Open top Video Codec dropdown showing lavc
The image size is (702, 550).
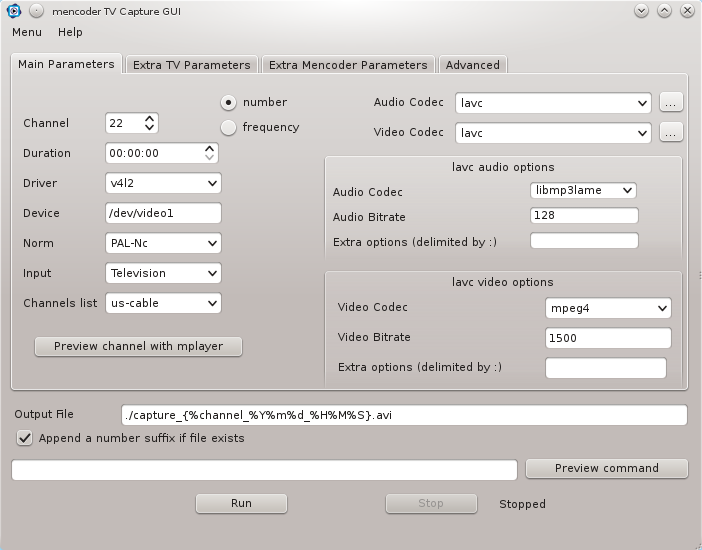tap(553, 133)
